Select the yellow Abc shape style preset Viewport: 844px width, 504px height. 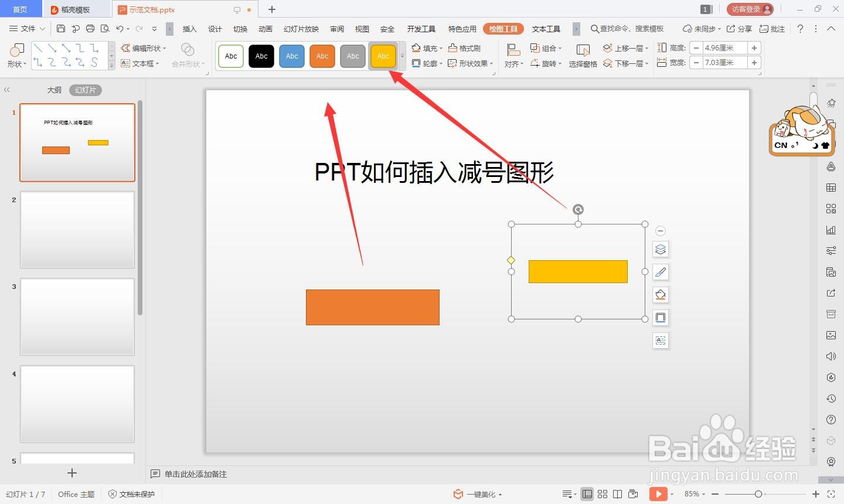pos(383,56)
